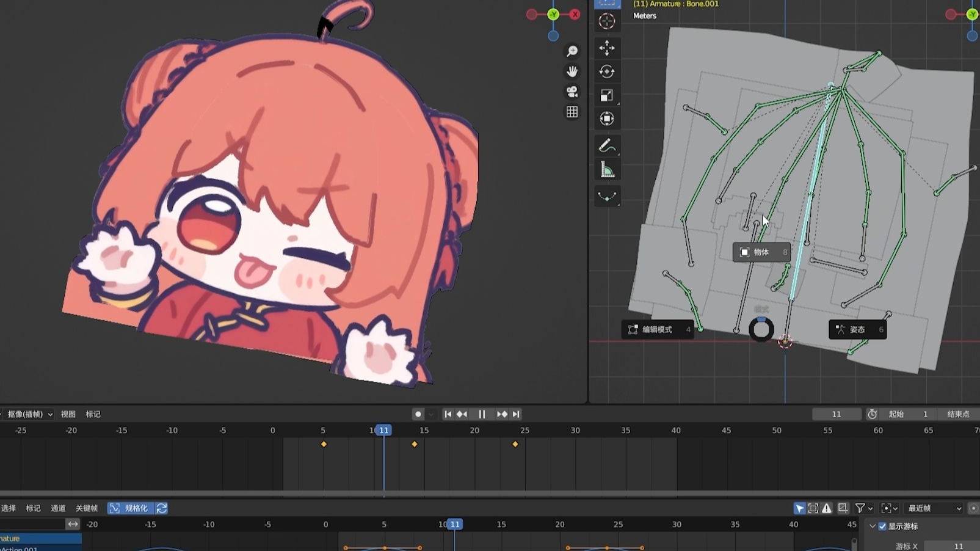Open the pivot point dropdown

889,508
